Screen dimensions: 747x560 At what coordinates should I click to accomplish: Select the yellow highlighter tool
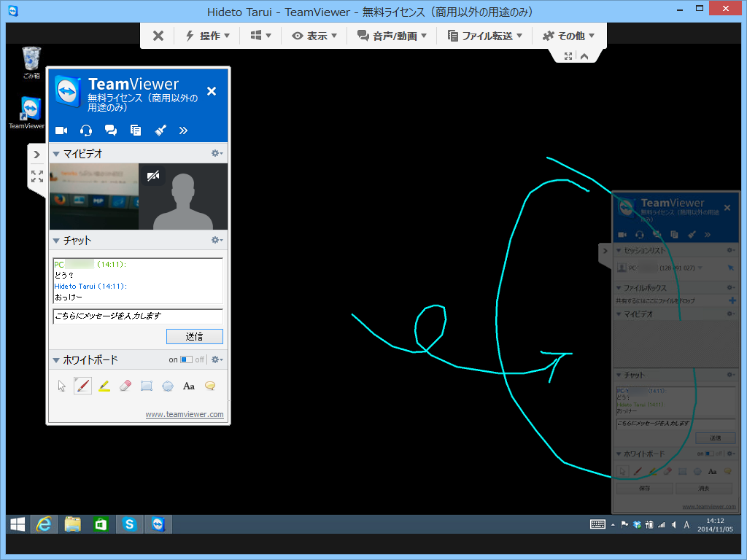[x=104, y=386]
